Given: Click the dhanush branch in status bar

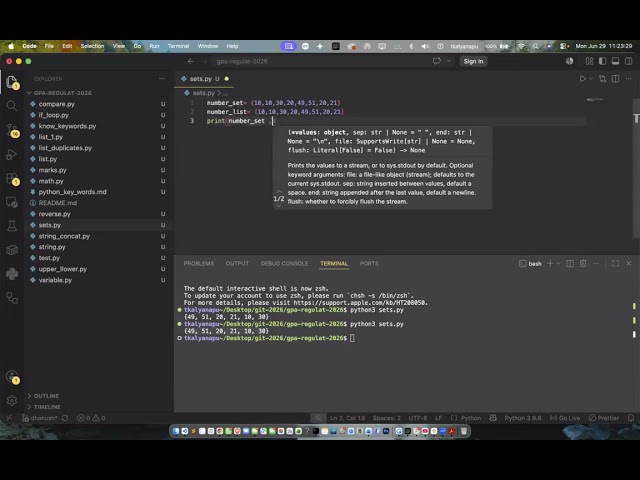Looking at the screenshot, I should 40,418.
